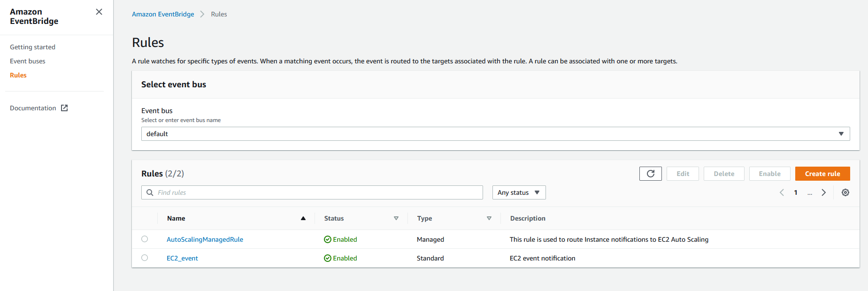Select the AutoScalingManagedRule radio button

pyautogui.click(x=145, y=239)
